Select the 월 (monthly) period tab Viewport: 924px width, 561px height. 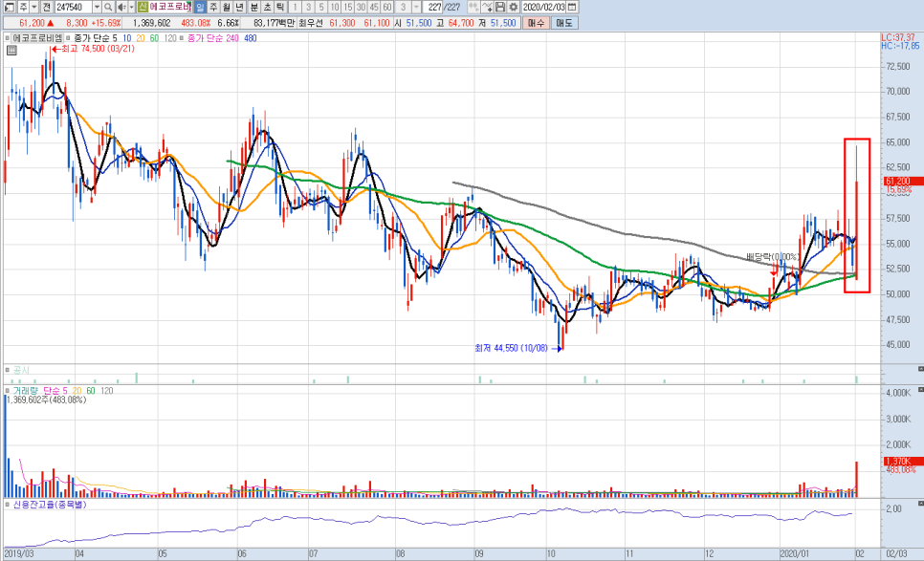[x=227, y=7]
